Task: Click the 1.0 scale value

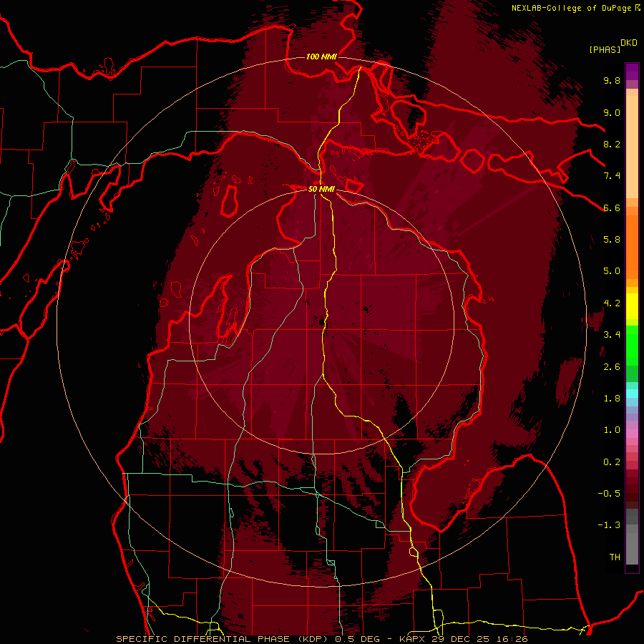Action: click(x=612, y=430)
